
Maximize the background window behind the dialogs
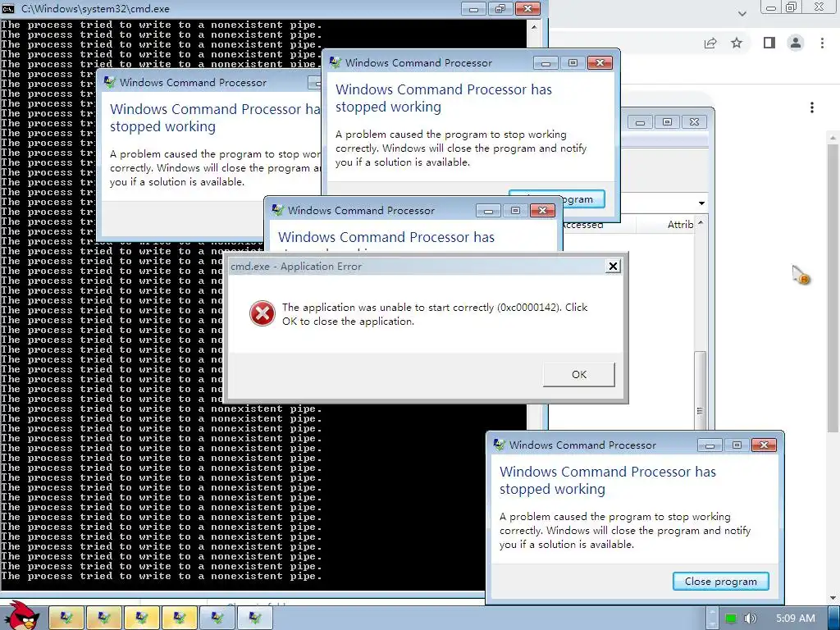click(667, 122)
